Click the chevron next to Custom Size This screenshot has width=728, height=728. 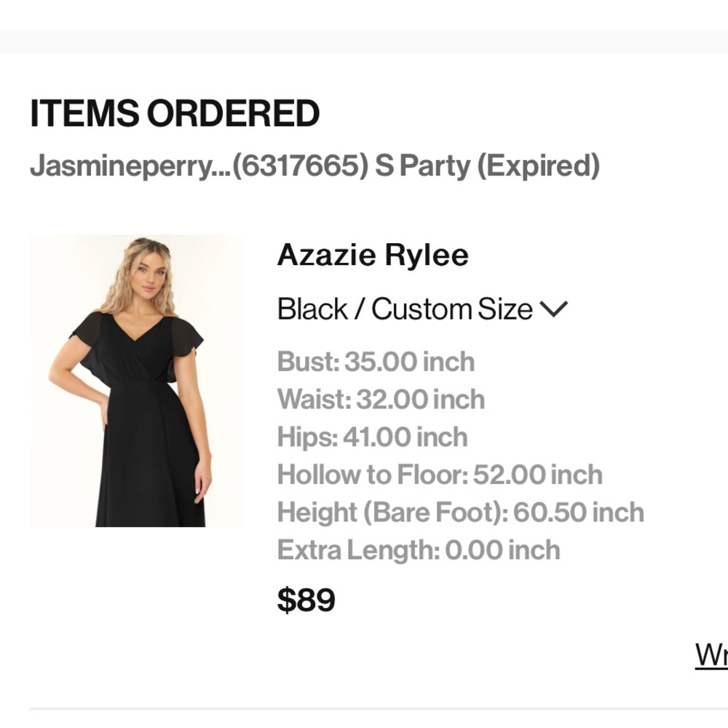click(x=555, y=309)
